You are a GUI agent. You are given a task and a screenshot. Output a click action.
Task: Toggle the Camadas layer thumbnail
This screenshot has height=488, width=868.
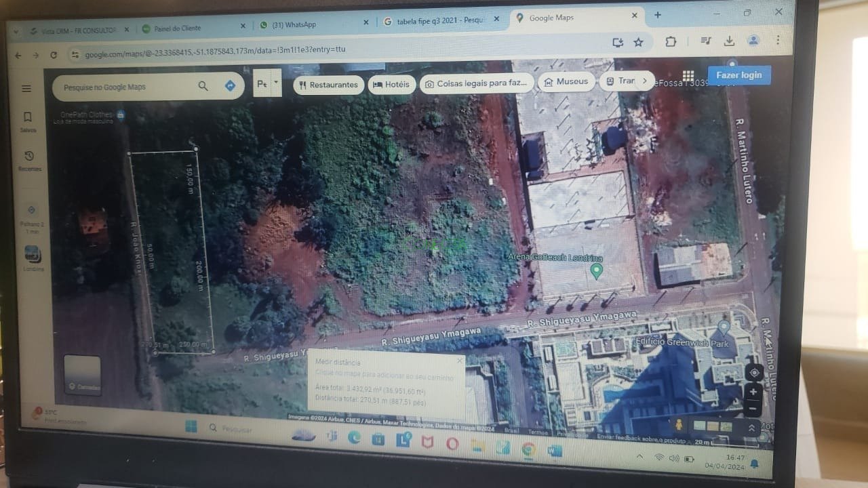(x=82, y=375)
